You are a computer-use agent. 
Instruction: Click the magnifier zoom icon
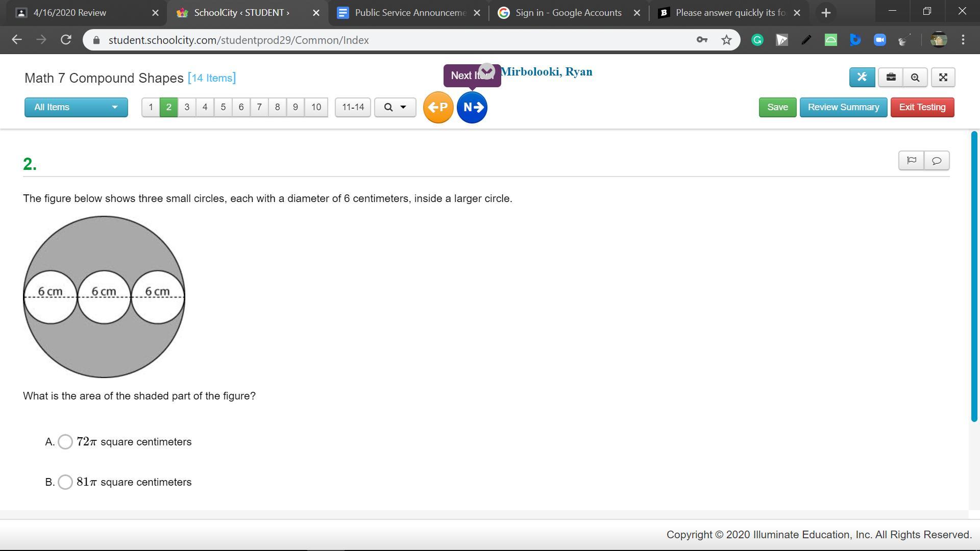(x=915, y=78)
